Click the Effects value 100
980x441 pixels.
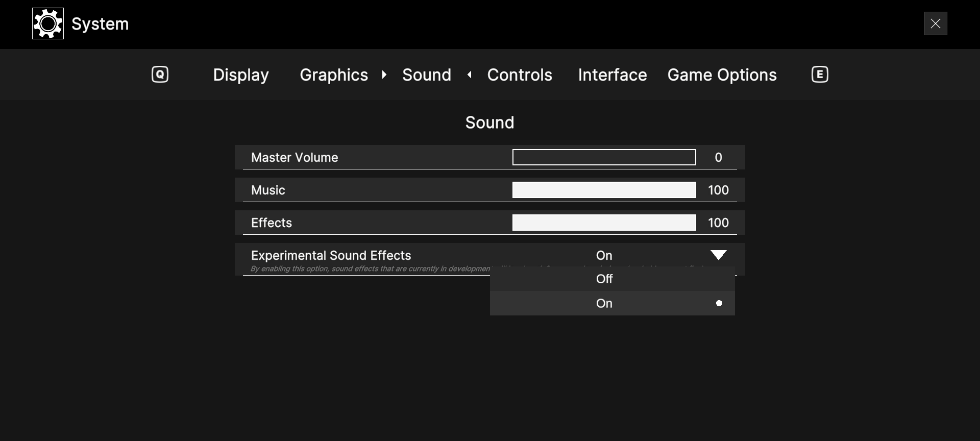[x=718, y=223]
